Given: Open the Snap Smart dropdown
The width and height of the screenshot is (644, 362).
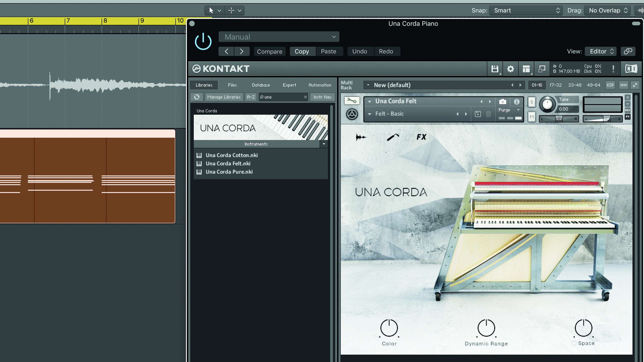Looking at the screenshot, I should pos(526,11).
